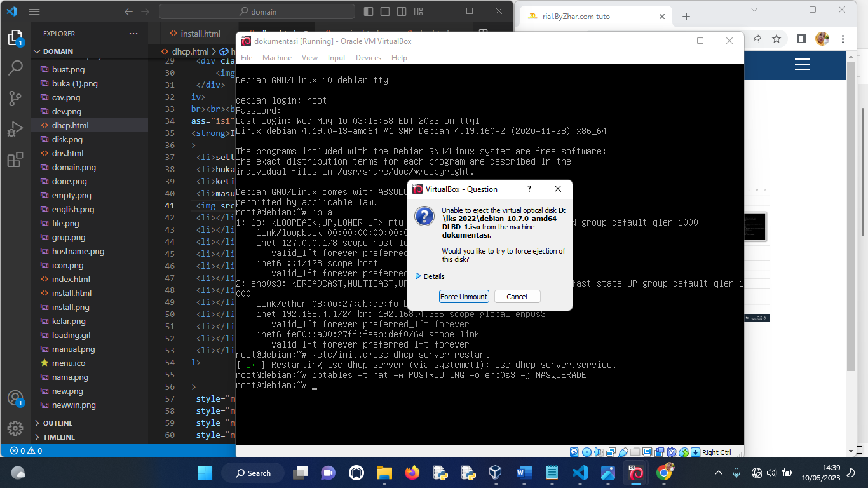This screenshot has width=868, height=488.
Task: Open Chrome tab search dropdown arrow
Action: 754,10
